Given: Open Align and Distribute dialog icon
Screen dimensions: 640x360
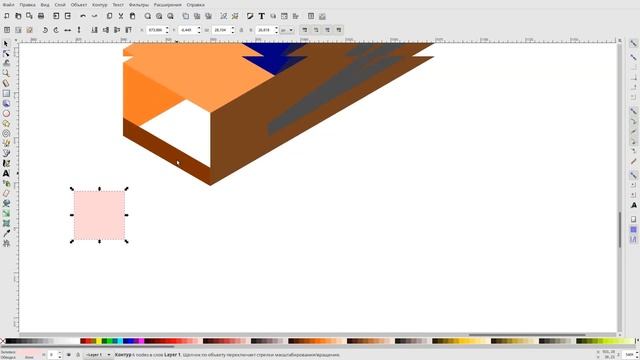Looking at the screenshot, I should (x=296, y=16).
